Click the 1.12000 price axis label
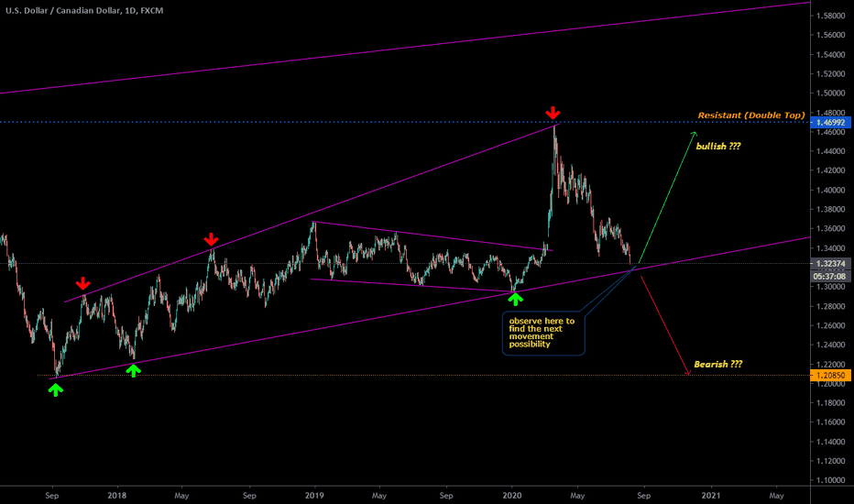 point(830,461)
